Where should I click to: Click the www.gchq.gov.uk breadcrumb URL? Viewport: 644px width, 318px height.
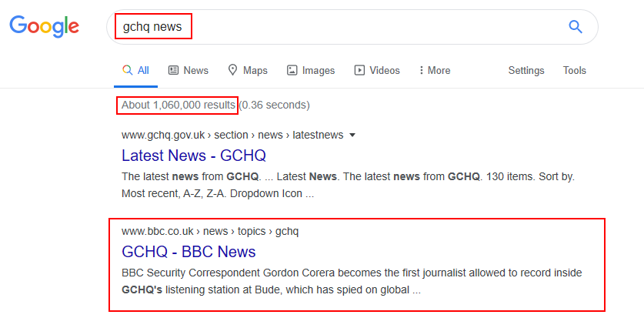tap(232, 136)
